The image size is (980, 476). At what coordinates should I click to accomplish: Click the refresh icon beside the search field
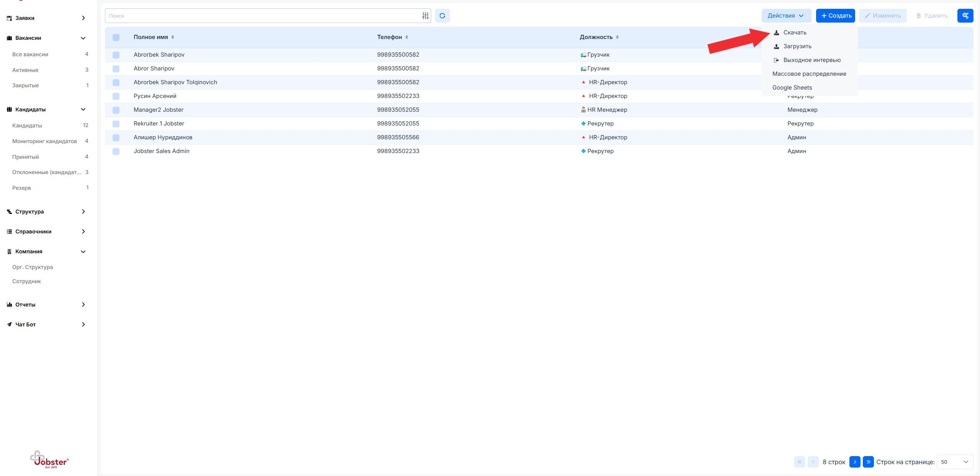click(x=442, y=16)
